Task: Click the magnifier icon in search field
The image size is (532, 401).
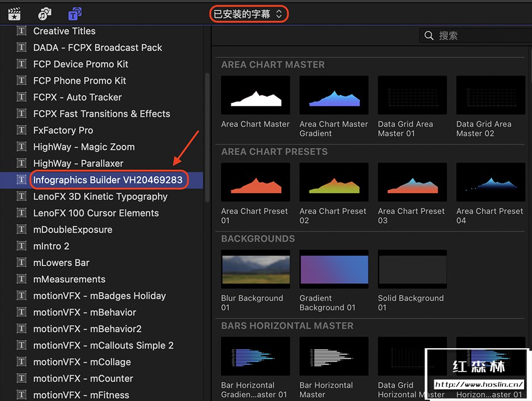Action: coord(429,36)
